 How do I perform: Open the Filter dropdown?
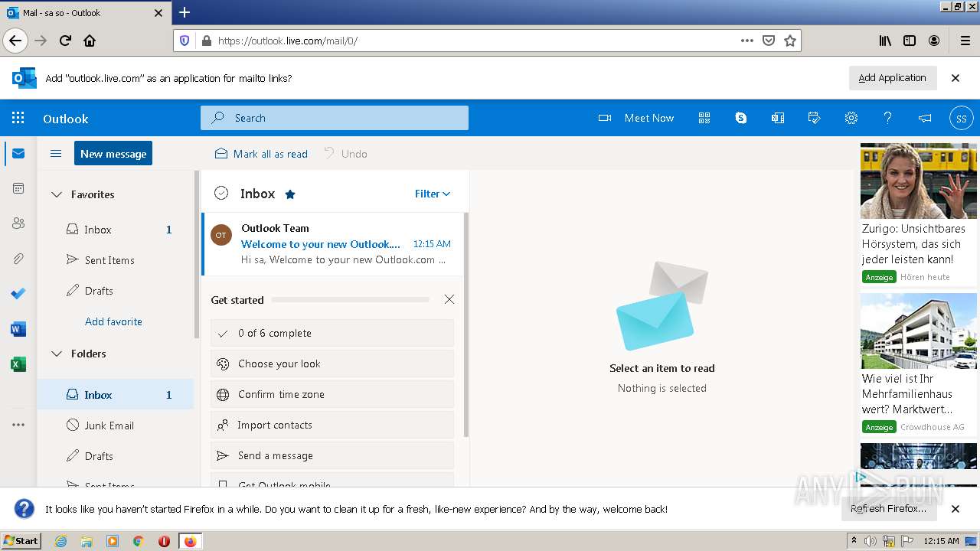(433, 194)
